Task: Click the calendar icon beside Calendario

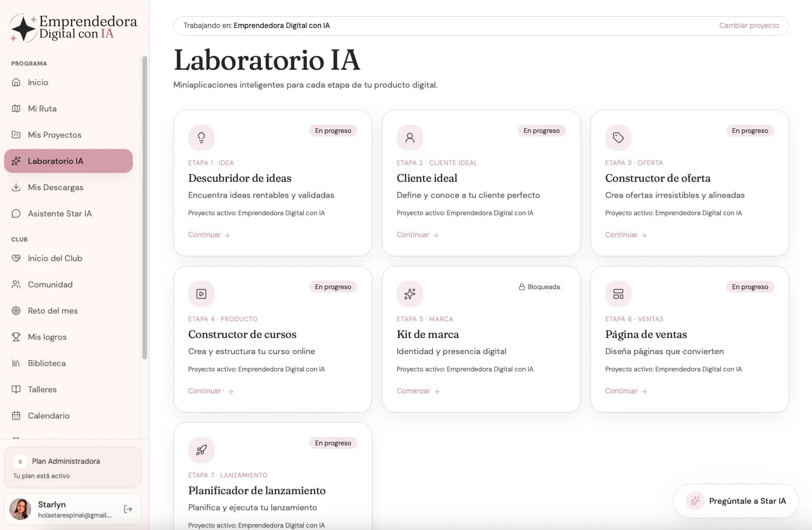Action: [x=16, y=416]
